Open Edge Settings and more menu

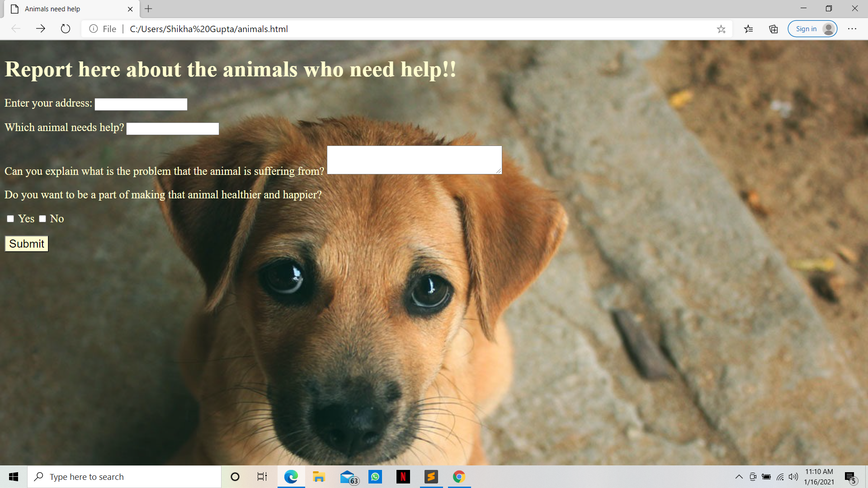click(x=852, y=29)
